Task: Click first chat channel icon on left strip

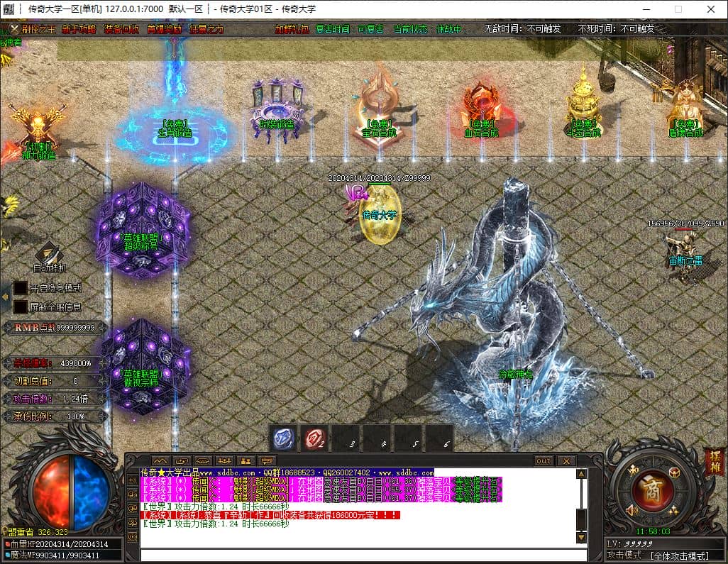Action: (133, 480)
